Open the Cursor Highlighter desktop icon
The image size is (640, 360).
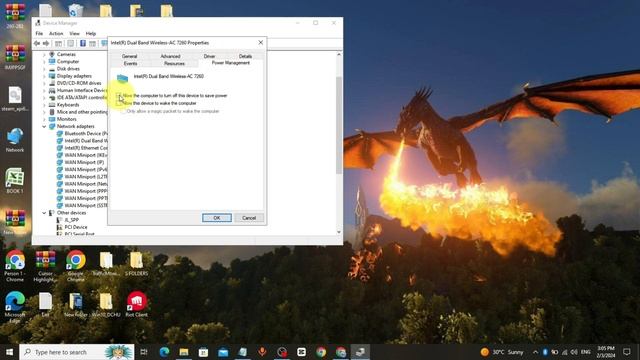coord(45,266)
